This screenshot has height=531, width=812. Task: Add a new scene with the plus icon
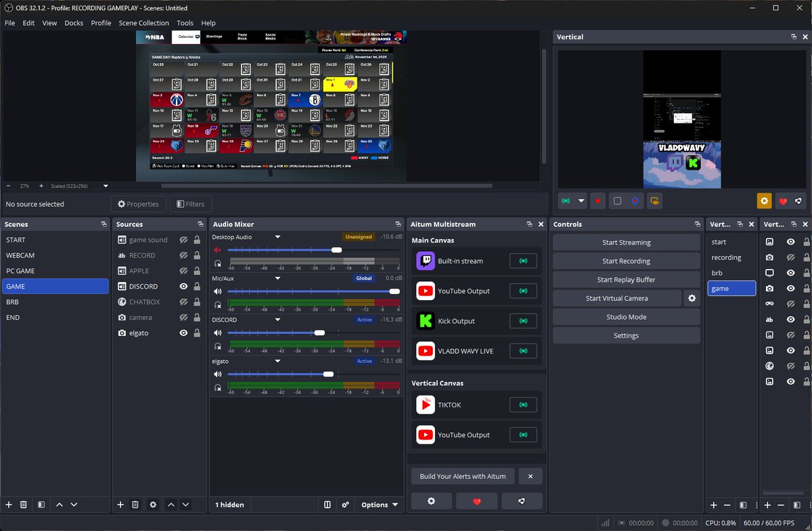pos(9,505)
